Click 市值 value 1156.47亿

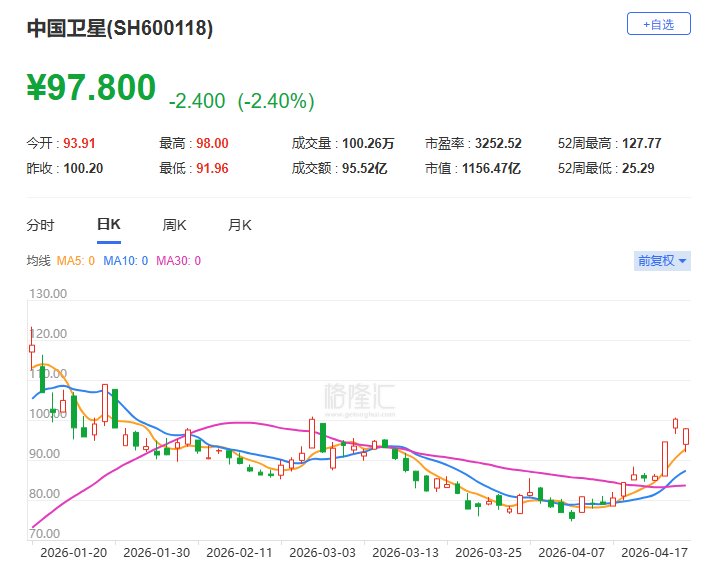pos(492,169)
